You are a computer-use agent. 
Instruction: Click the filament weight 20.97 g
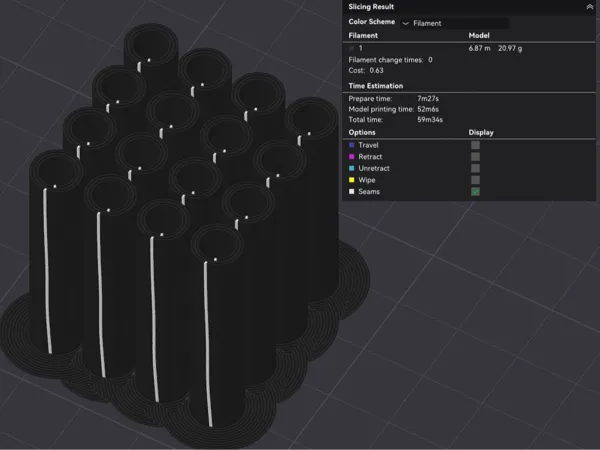(x=510, y=48)
